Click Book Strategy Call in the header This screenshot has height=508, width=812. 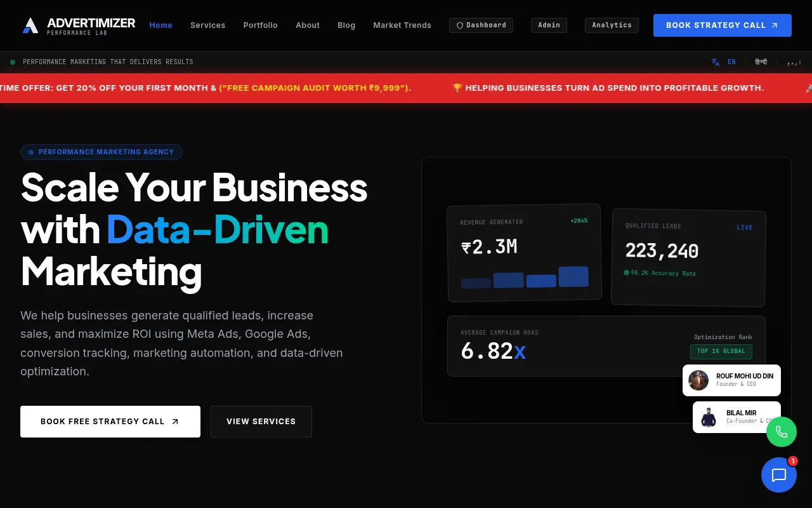(723, 25)
